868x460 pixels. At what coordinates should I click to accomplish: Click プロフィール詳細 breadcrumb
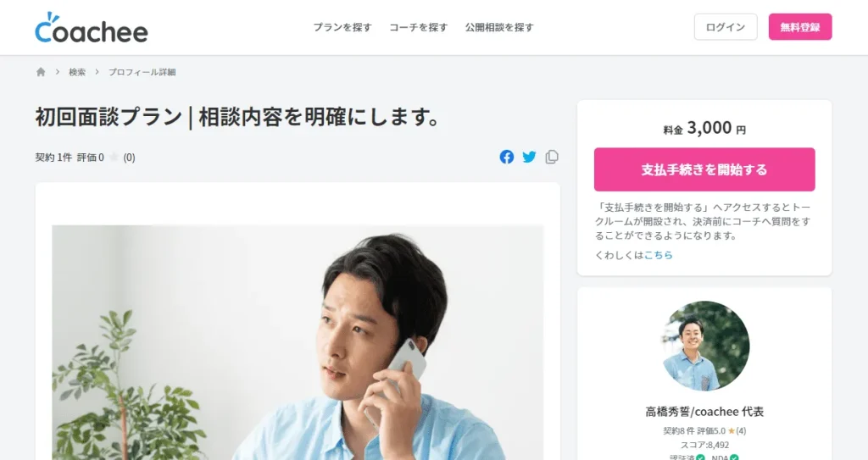pyautogui.click(x=142, y=72)
